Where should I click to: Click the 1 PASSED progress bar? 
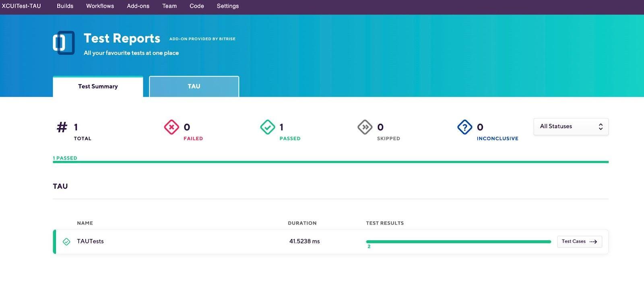(330, 162)
